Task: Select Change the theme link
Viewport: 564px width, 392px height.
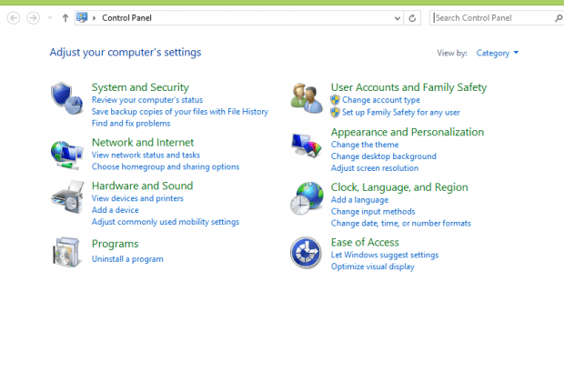Action: coord(365,145)
